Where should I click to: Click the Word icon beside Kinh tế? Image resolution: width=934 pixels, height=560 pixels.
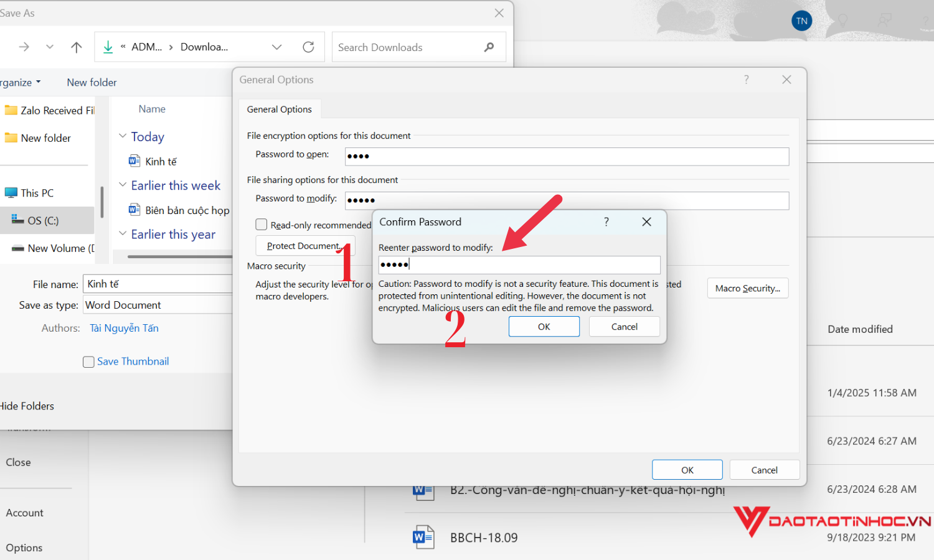point(134,161)
